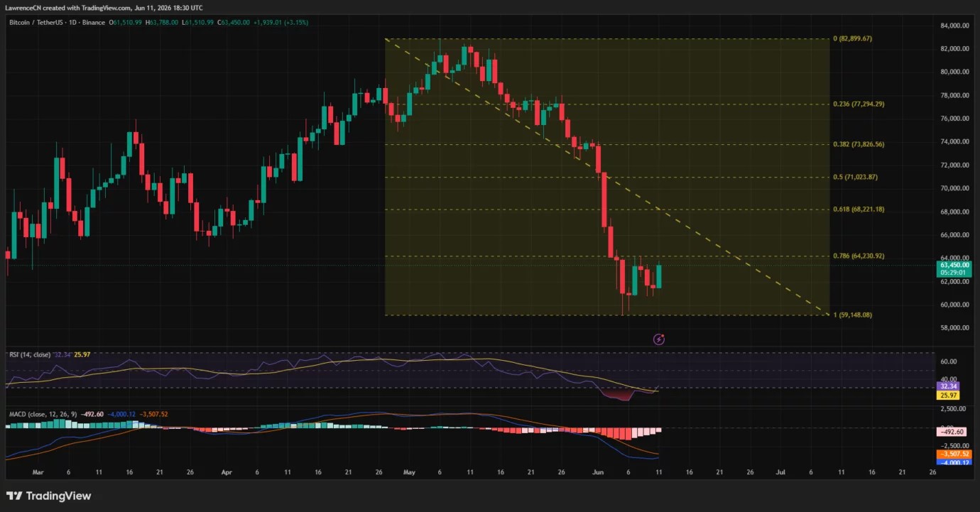Click the 'LawrenceCN created with TradingView.com' header text
Viewport: 980px width, 512px height.
(x=67, y=7)
